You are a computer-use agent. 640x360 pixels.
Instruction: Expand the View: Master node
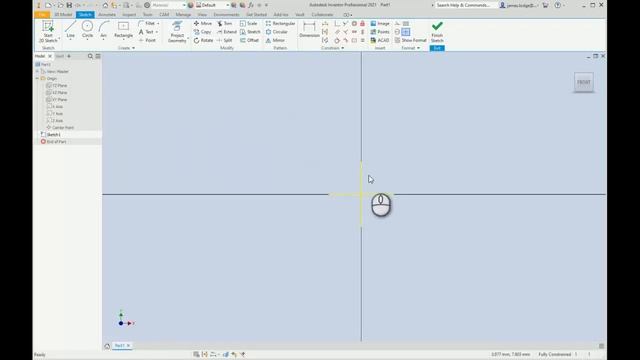pyautogui.click(x=37, y=71)
